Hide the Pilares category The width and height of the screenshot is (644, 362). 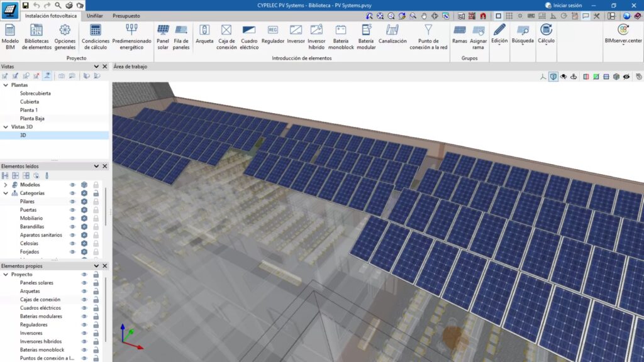click(73, 202)
